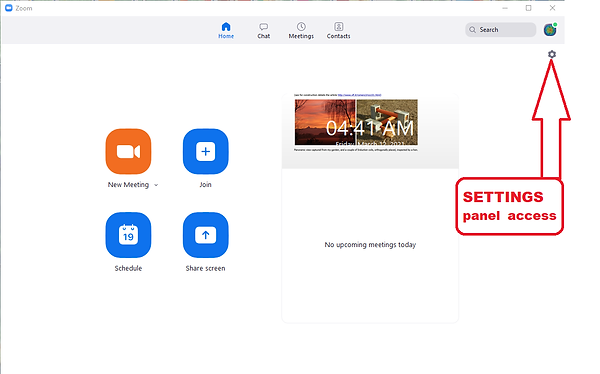Click the Share screen arrow button
The width and height of the screenshot is (600, 374).
[x=205, y=235]
